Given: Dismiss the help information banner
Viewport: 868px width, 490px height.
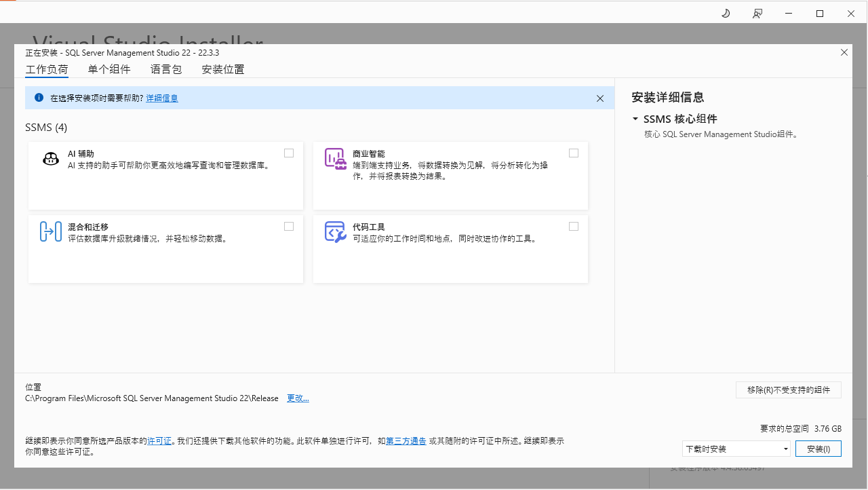Looking at the screenshot, I should 600,98.
